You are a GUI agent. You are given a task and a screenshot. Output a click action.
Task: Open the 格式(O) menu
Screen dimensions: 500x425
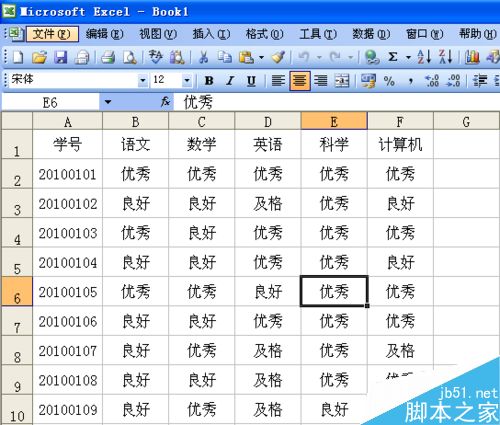coord(264,34)
